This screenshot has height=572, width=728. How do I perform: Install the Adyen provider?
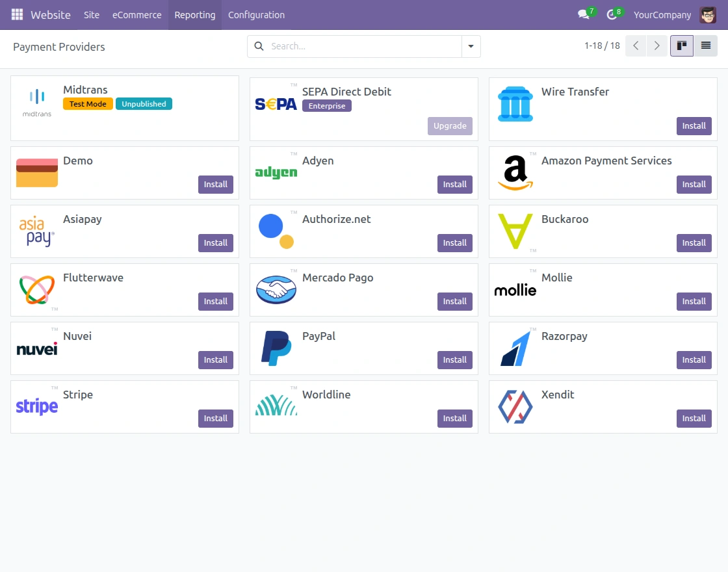454,185
